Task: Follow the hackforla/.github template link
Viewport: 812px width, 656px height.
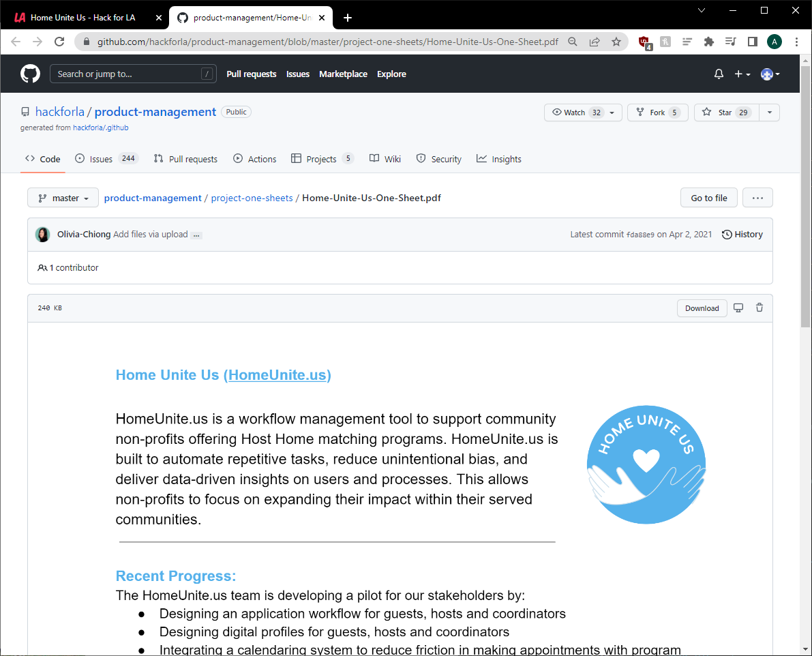Action: click(x=100, y=128)
